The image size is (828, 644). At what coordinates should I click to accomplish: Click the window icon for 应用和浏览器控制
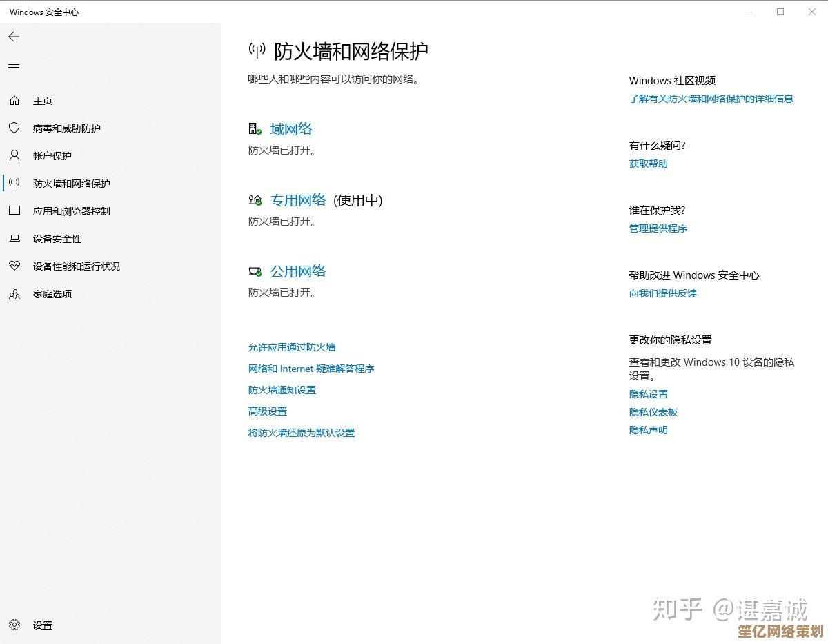(x=14, y=211)
